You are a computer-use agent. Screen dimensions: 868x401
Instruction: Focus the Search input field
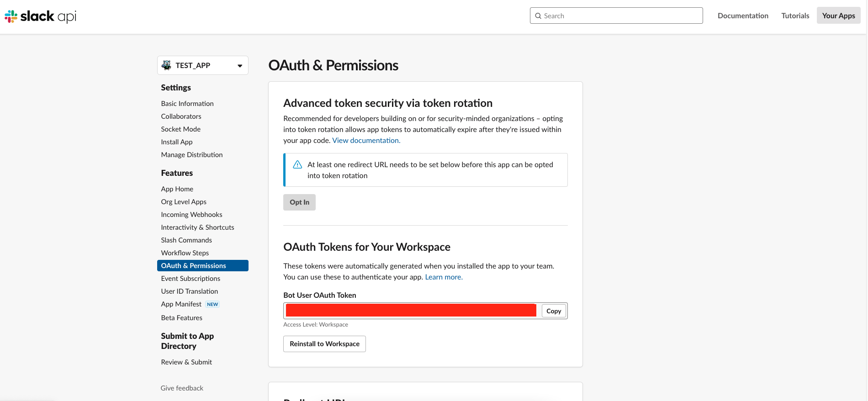tap(616, 16)
